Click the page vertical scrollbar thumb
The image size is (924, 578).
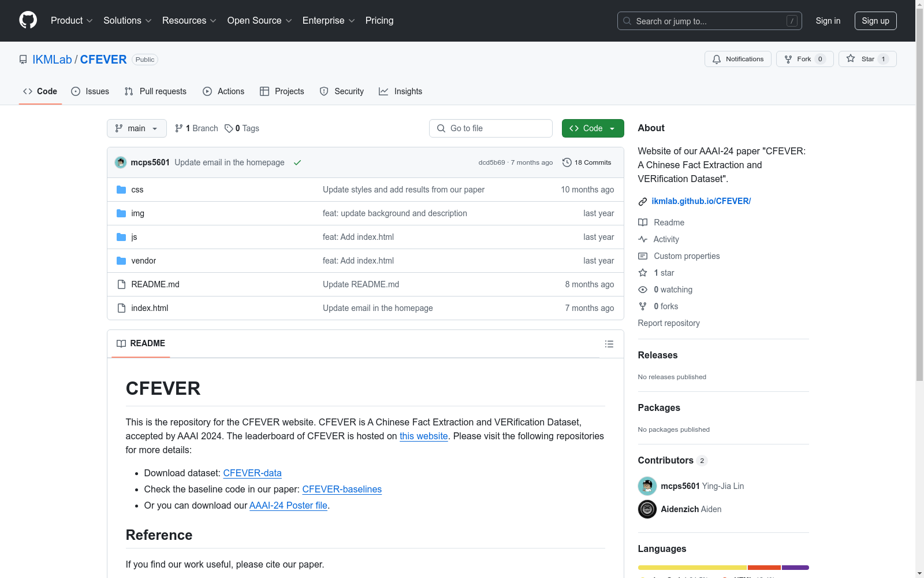[919, 194]
